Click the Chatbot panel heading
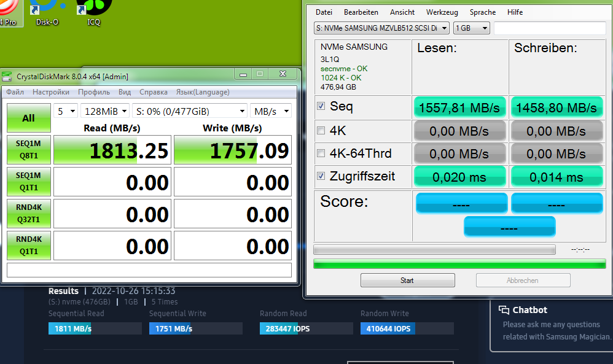This screenshot has height=364, width=613. pos(529,310)
